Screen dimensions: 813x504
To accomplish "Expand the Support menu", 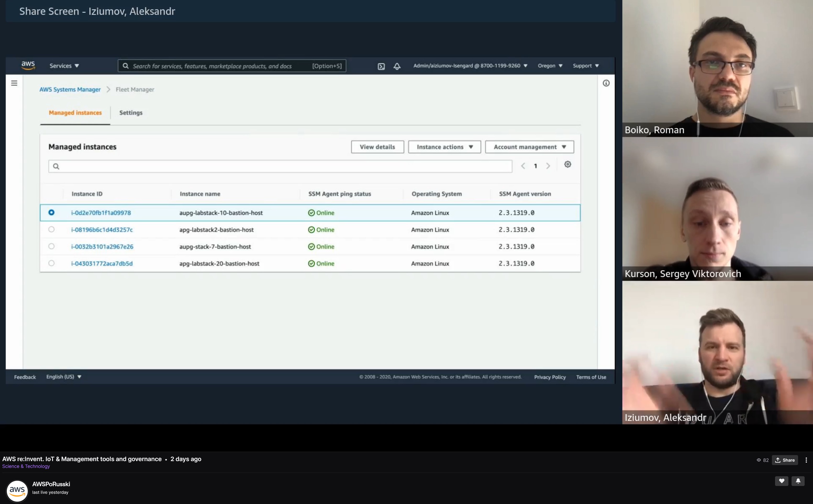I will click(x=586, y=66).
